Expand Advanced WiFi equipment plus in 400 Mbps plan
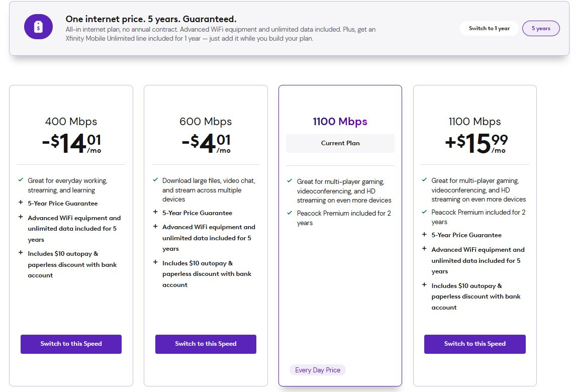 pos(21,217)
